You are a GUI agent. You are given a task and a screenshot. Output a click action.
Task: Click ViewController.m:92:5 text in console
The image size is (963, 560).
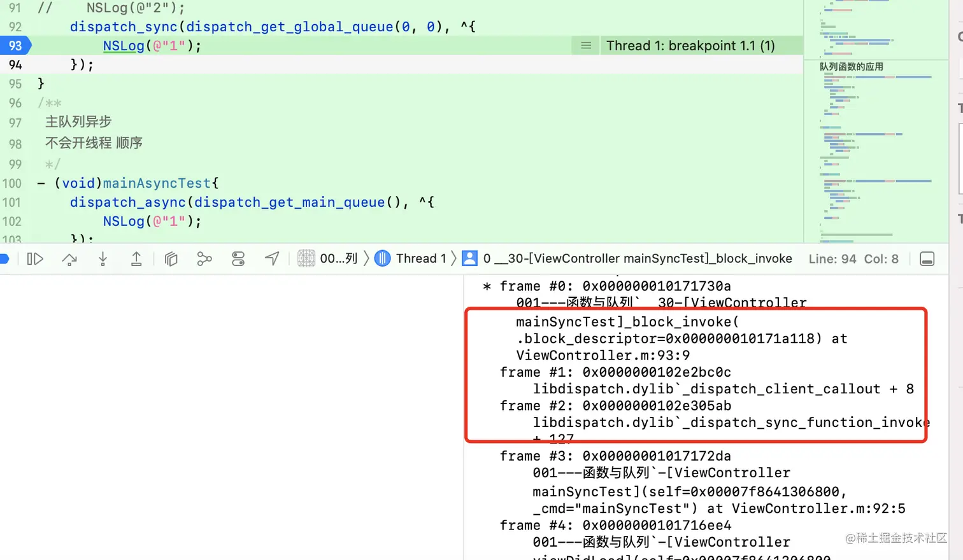[x=818, y=508]
